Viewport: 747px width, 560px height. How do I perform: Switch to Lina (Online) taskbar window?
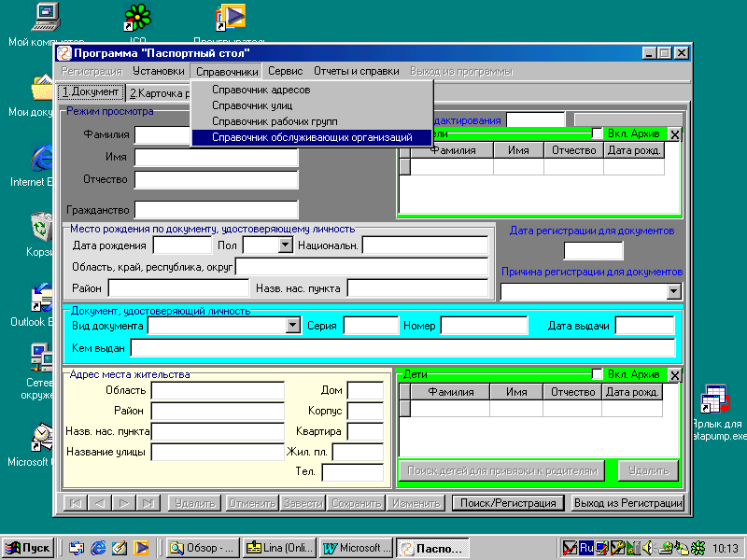(279, 548)
